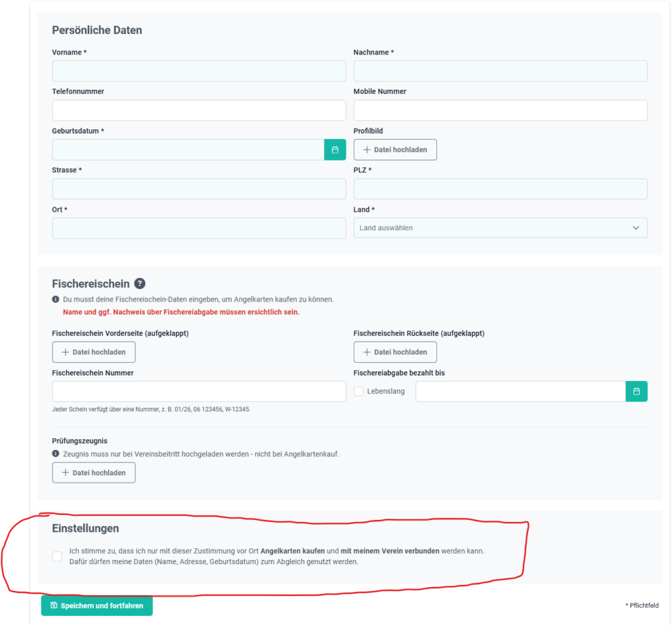Image resolution: width=672 pixels, height=625 pixels.
Task: Enable the Lebenslang checkbox
Action: pos(359,391)
